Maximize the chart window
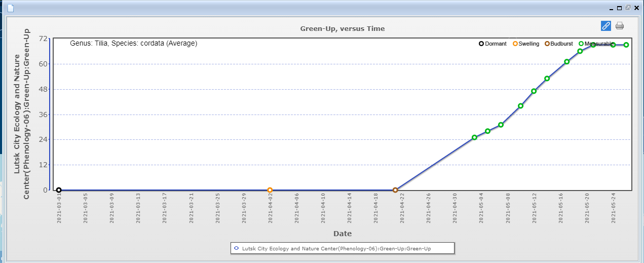644x263 pixels. 619,8
